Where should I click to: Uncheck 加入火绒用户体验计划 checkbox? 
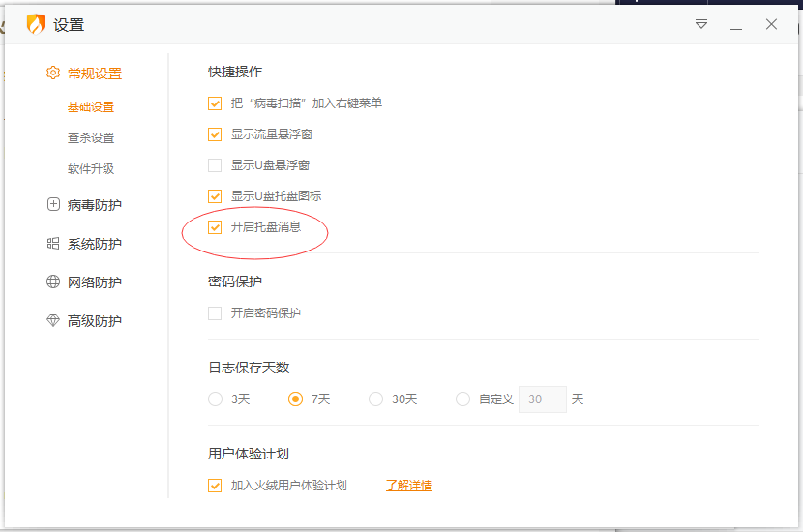[x=215, y=486]
